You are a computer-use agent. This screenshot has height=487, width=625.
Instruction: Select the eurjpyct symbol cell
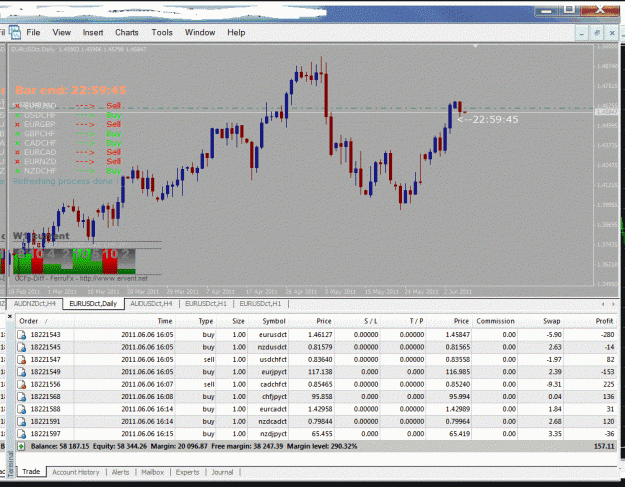coord(273,372)
